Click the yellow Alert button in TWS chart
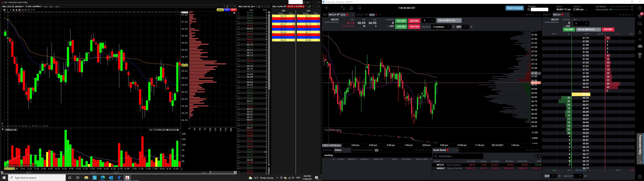The image size is (644, 181). click(220, 10)
